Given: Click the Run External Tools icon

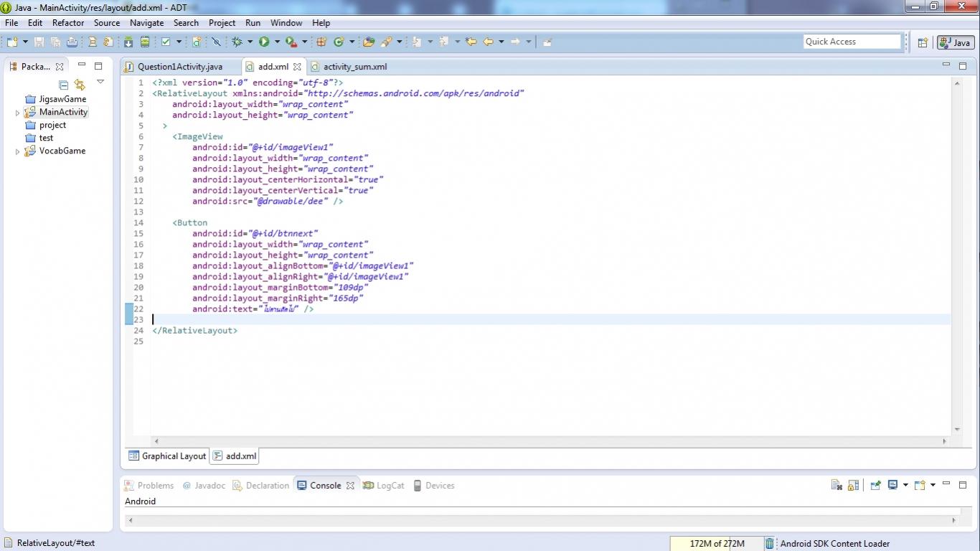Looking at the screenshot, I should pos(291,42).
